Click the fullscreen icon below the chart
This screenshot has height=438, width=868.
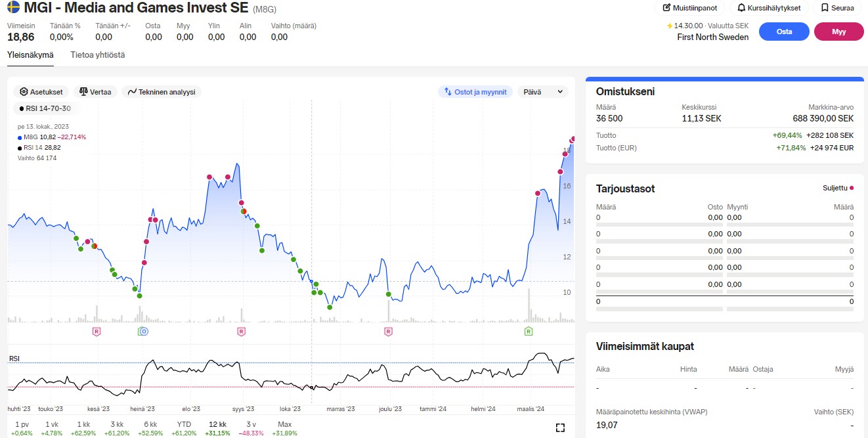click(560, 427)
